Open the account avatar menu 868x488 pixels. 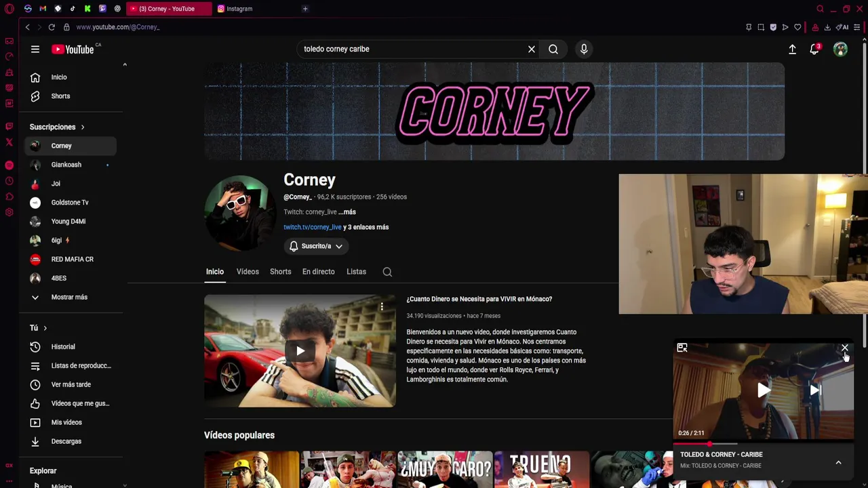840,49
